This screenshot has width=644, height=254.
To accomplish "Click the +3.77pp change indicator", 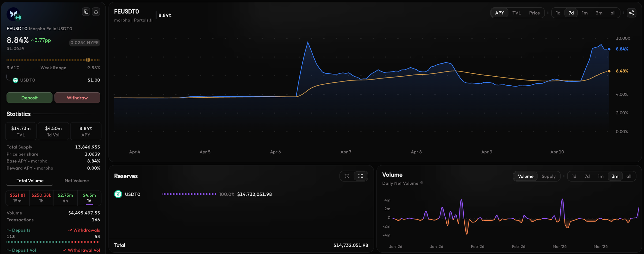I will click(41, 40).
